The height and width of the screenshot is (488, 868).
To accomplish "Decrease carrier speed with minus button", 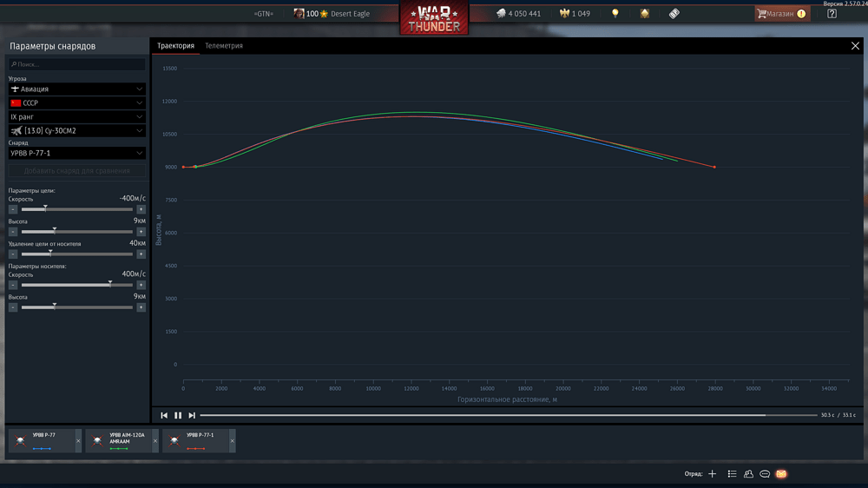I will (13, 286).
